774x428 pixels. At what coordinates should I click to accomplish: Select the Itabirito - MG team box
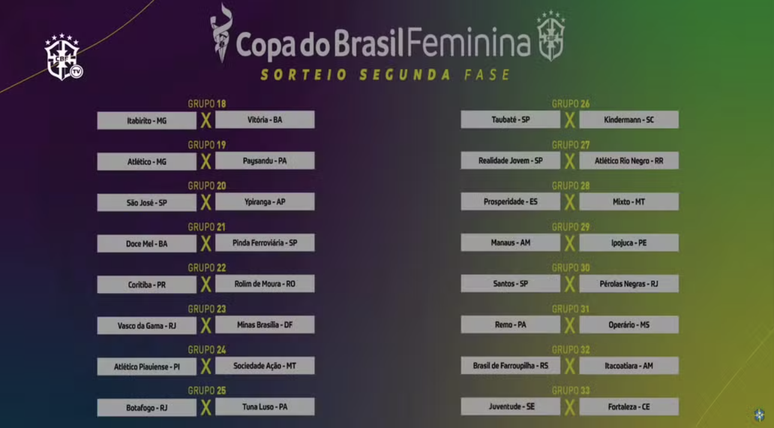pyautogui.click(x=147, y=120)
